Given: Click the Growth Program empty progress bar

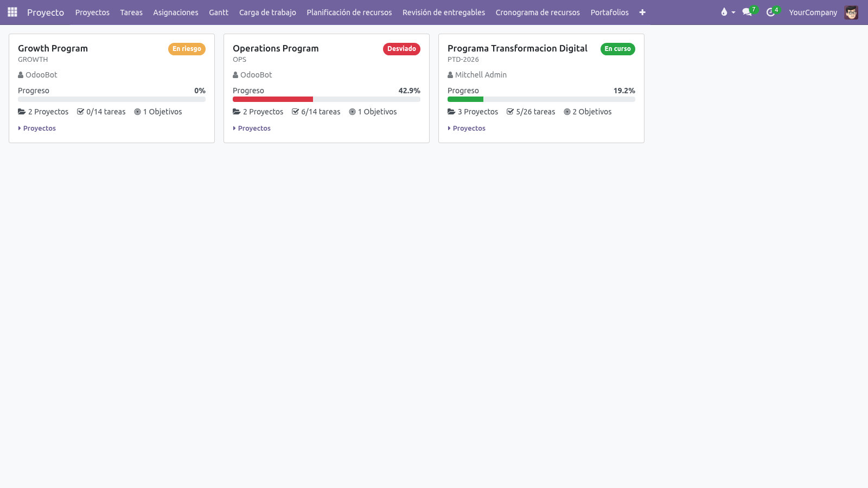Looking at the screenshot, I should point(112,99).
